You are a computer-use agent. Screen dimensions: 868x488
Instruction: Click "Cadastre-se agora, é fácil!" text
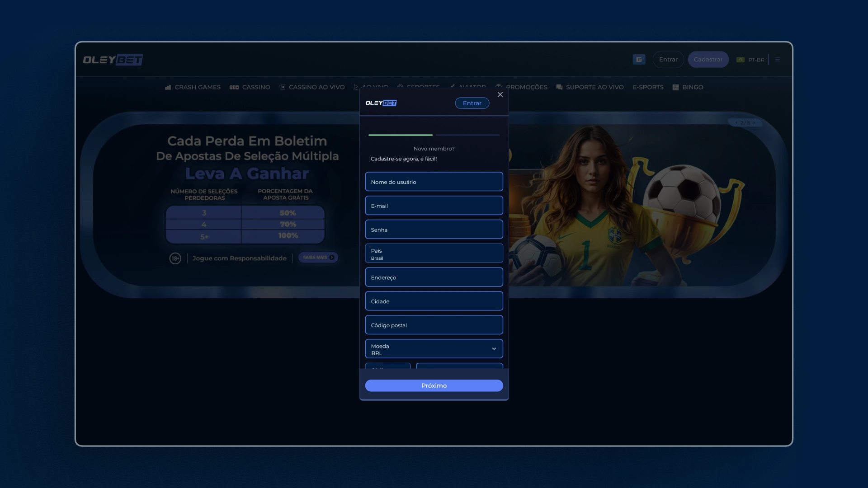point(404,159)
